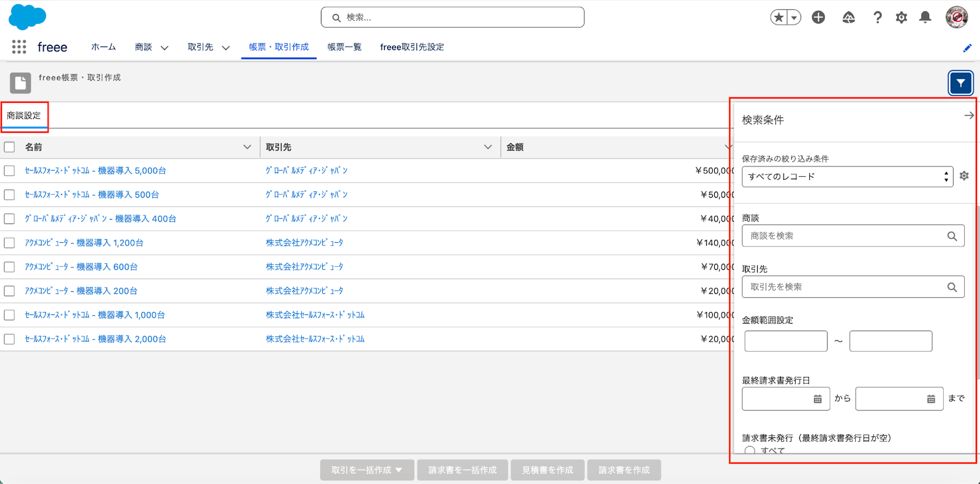Expand the 商談 tab chevron menu

point(164,48)
